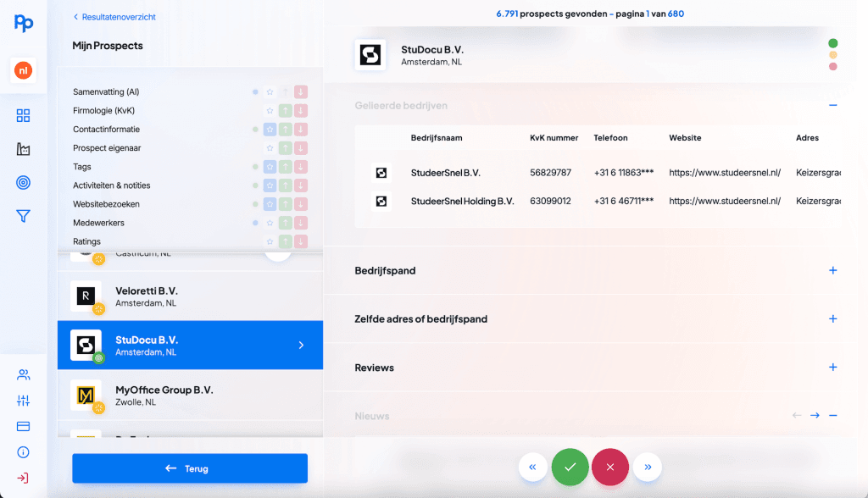Open the dashboard grid icon in sidebar
This screenshot has width=868, height=498.
tap(23, 116)
